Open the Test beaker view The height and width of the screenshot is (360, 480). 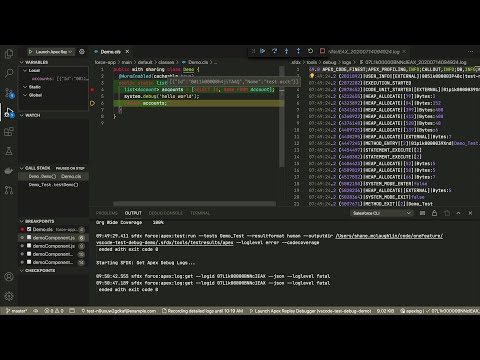(x=9, y=151)
